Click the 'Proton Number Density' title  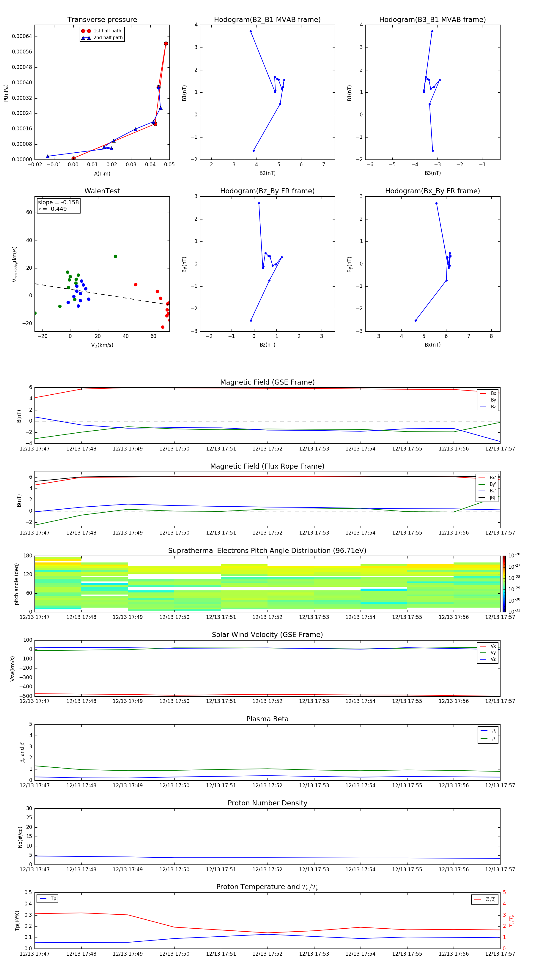pos(267,803)
